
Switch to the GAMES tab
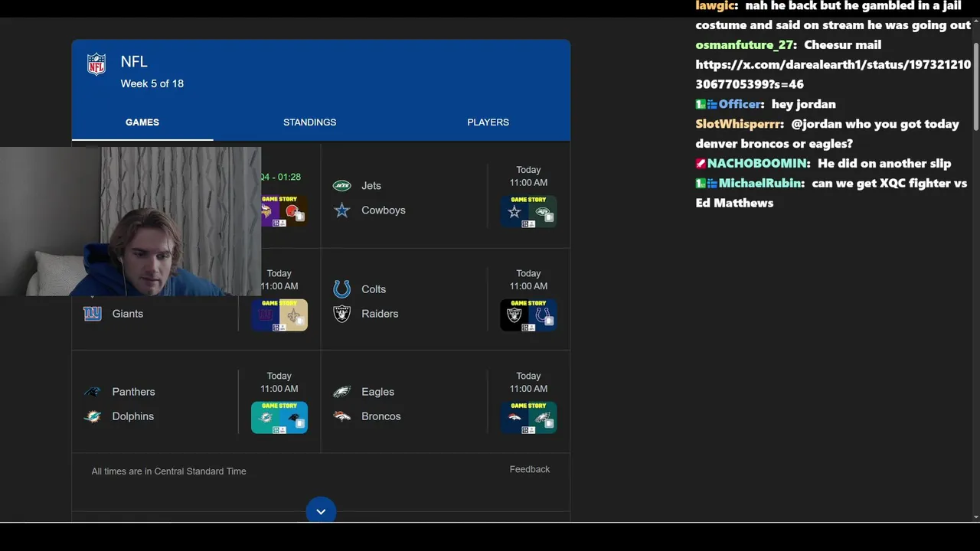pos(142,122)
